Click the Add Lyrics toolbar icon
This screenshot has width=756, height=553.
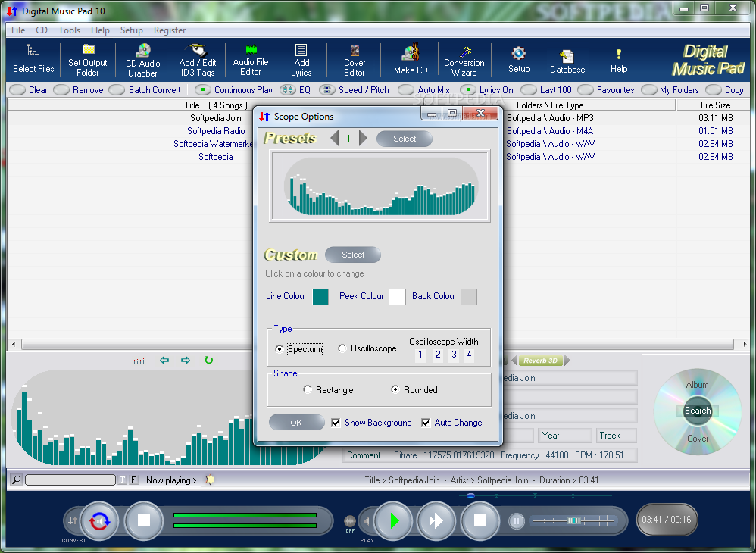coord(301,50)
